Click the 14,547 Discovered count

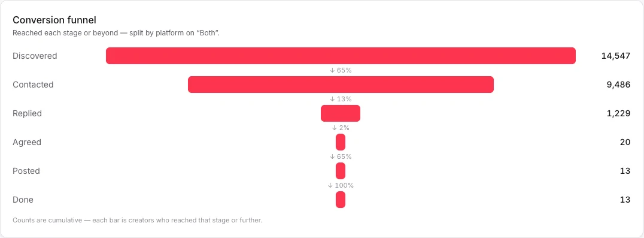click(x=616, y=56)
